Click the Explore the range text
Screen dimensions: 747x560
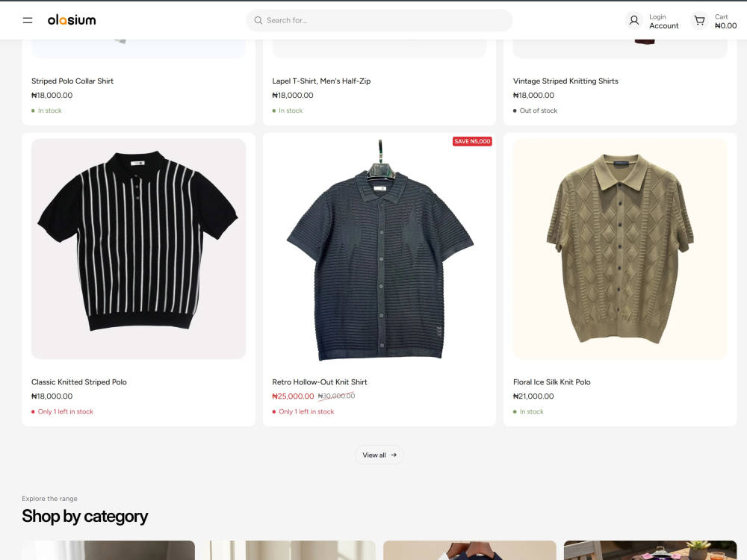[x=49, y=499]
